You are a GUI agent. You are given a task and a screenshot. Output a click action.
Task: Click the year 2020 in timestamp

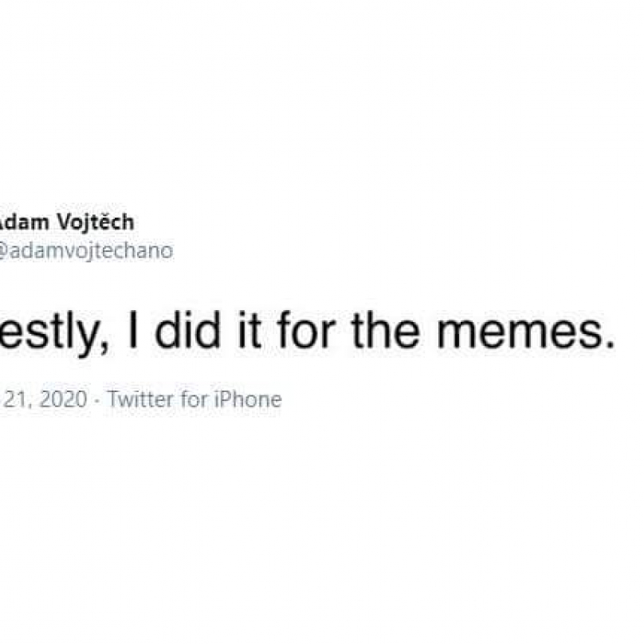(64, 399)
